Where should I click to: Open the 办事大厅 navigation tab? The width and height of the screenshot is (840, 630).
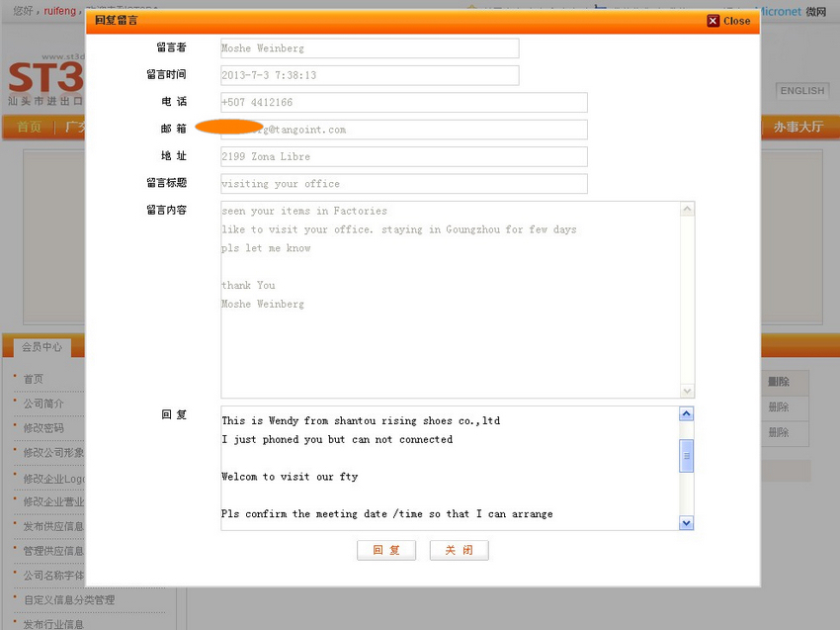(798, 127)
